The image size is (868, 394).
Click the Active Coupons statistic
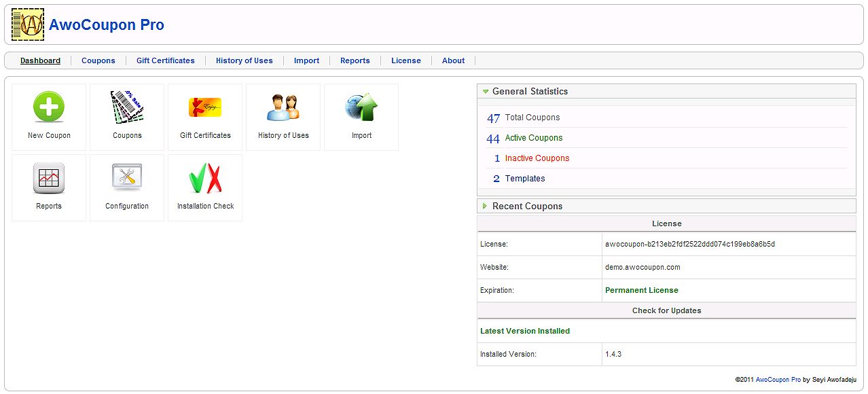click(x=534, y=138)
